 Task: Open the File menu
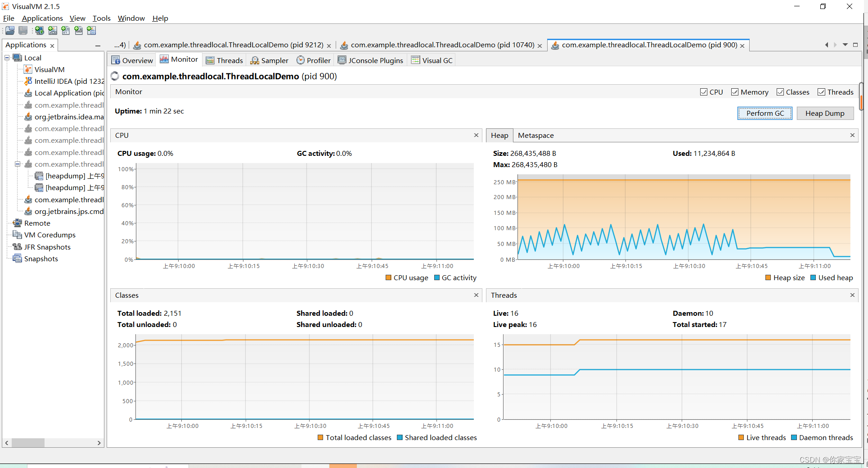(x=9, y=18)
